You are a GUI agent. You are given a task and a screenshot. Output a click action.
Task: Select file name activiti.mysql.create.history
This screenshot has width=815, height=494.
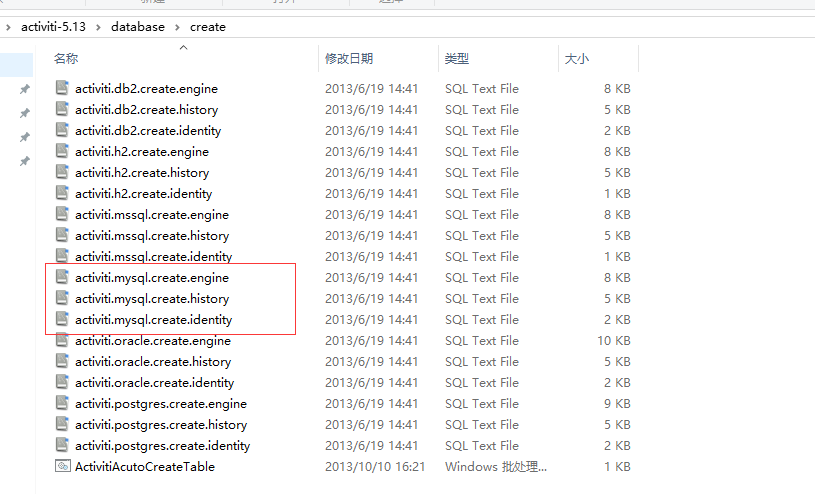[x=152, y=299]
